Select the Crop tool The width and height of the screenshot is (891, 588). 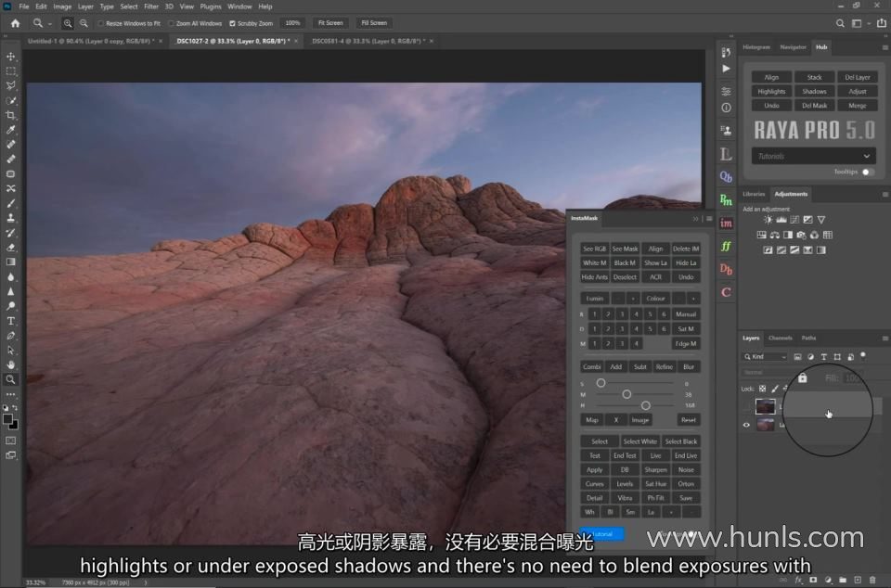tap(11, 115)
